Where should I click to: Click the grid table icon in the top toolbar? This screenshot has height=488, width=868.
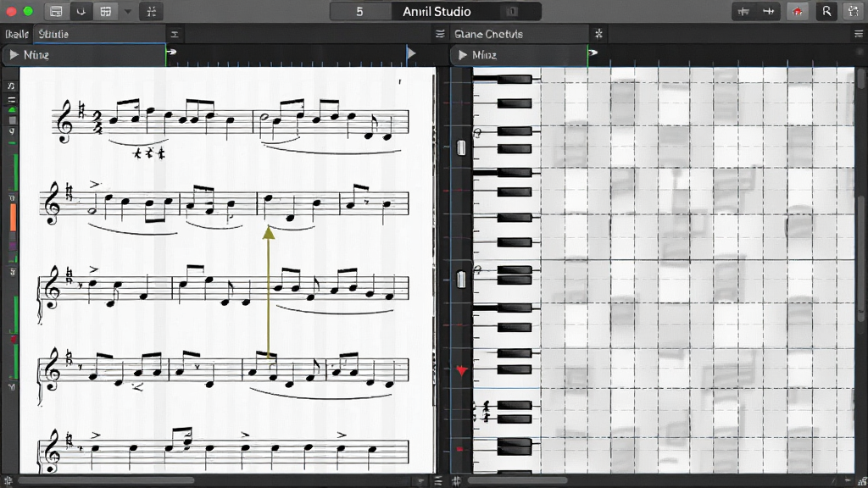(x=106, y=12)
